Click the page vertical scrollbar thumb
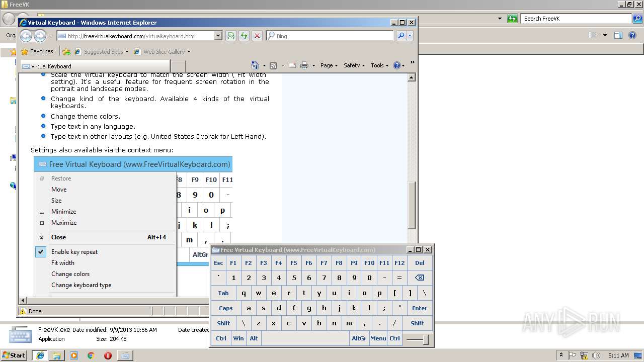 [x=412, y=205]
